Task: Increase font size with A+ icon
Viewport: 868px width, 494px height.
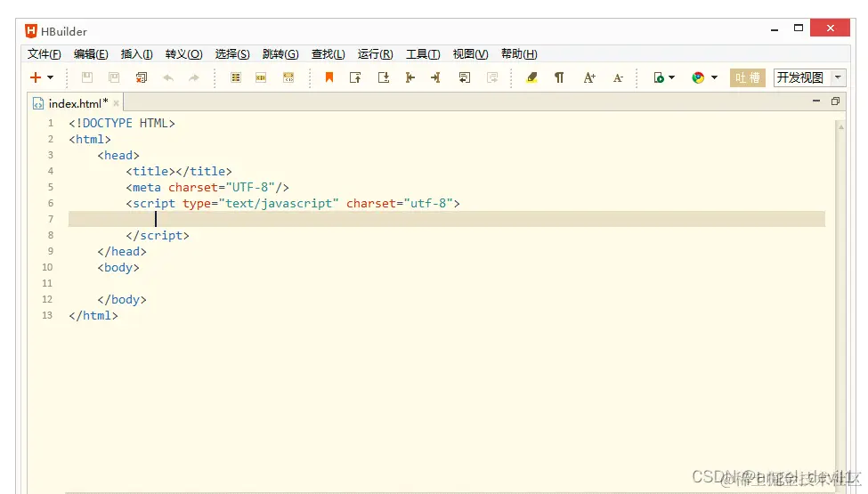Action: click(x=589, y=77)
